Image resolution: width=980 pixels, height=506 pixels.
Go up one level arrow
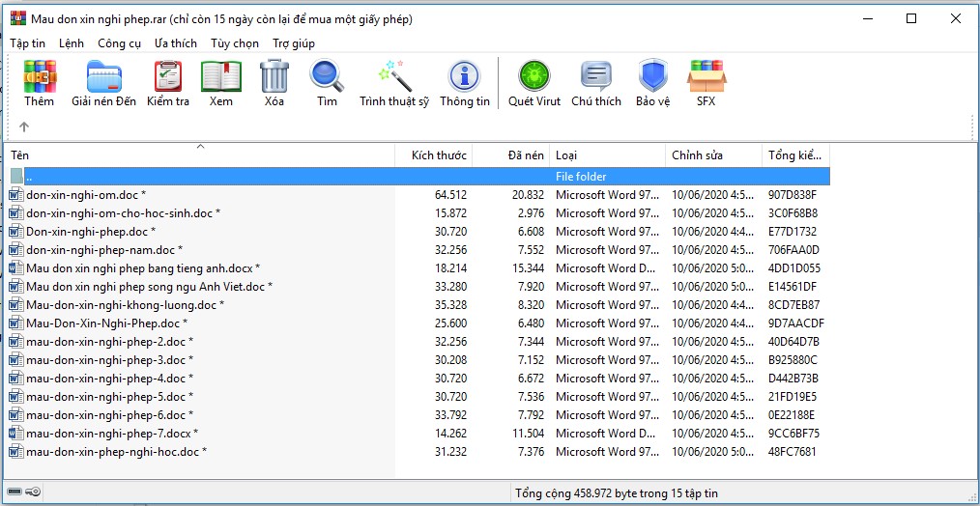click(x=24, y=126)
